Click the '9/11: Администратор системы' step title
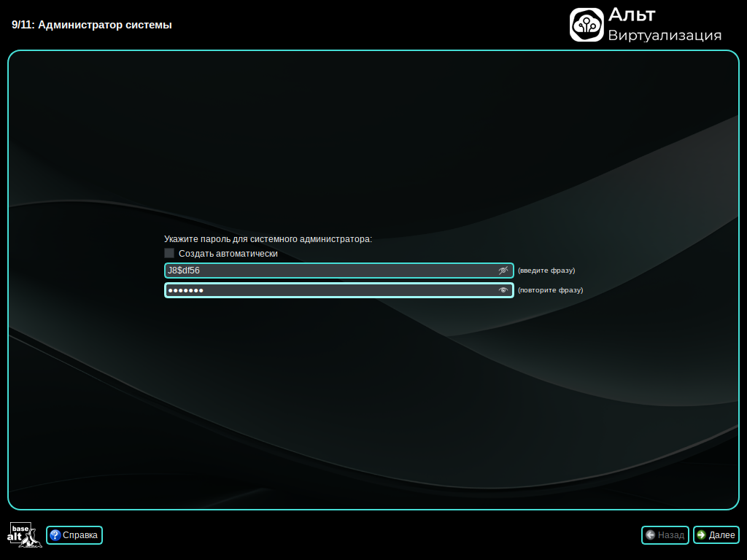The image size is (747, 560). pyautogui.click(x=92, y=25)
